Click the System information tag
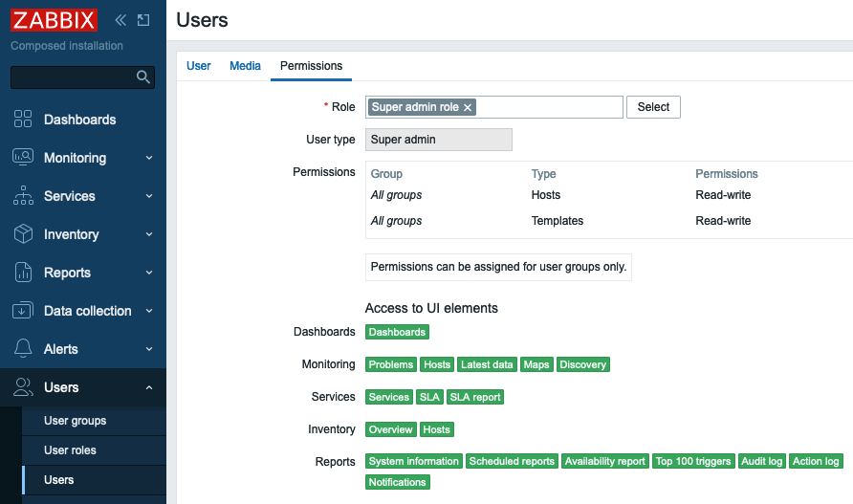The height and width of the screenshot is (504, 853). [x=413, y=462]
